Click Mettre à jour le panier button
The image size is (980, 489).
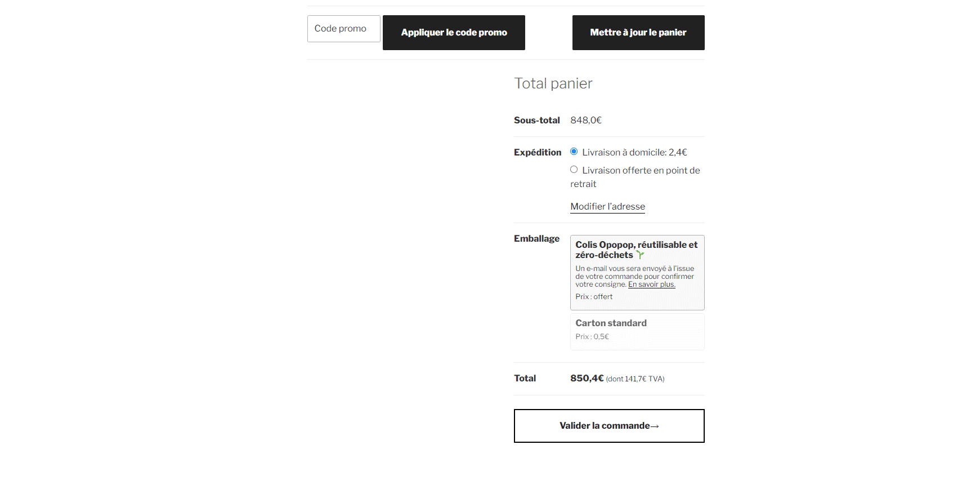pos(638,33)
